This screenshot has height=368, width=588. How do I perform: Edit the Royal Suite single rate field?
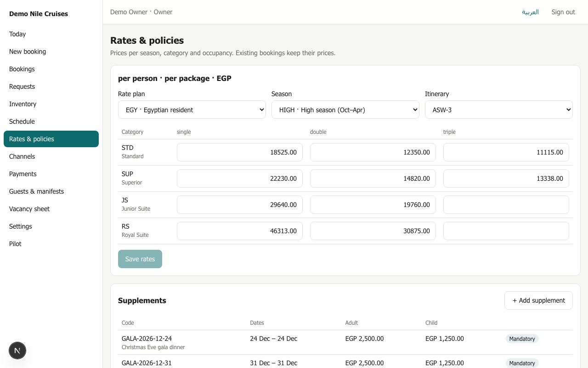point(240,231)
